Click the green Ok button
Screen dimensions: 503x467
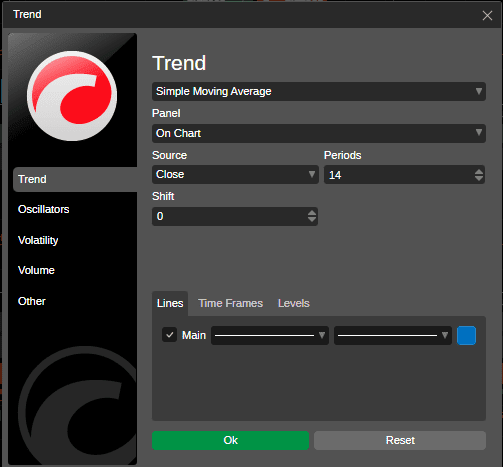pos(230,440)
